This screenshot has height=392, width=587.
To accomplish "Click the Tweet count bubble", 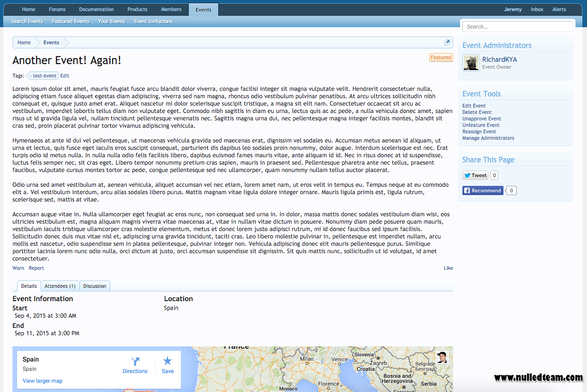I will (x=494, y=175).
